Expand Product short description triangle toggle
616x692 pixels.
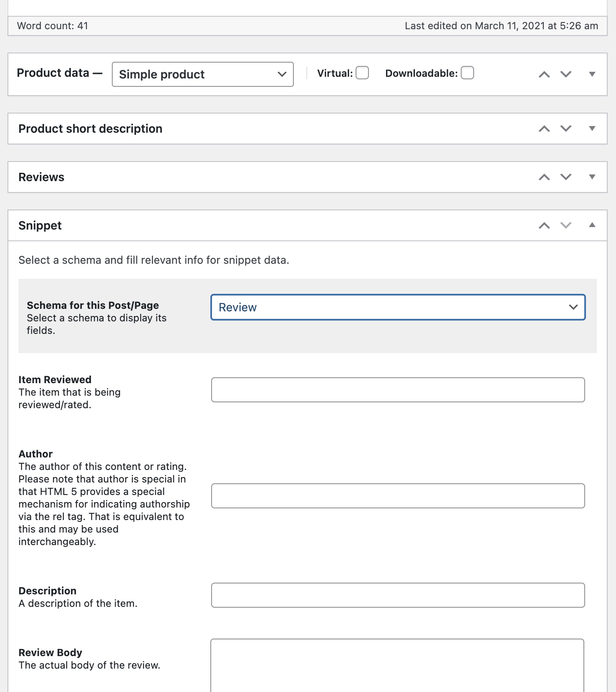pyautogui.click(x=592, y=129)
